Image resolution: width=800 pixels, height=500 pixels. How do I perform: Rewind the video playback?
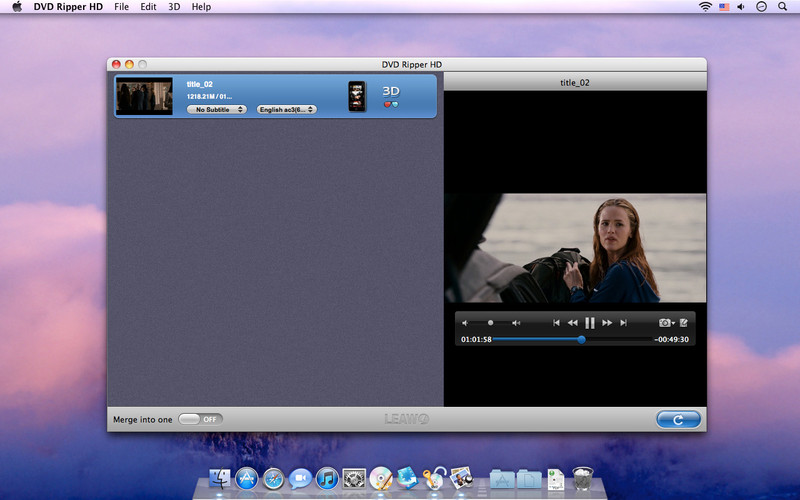573,323
